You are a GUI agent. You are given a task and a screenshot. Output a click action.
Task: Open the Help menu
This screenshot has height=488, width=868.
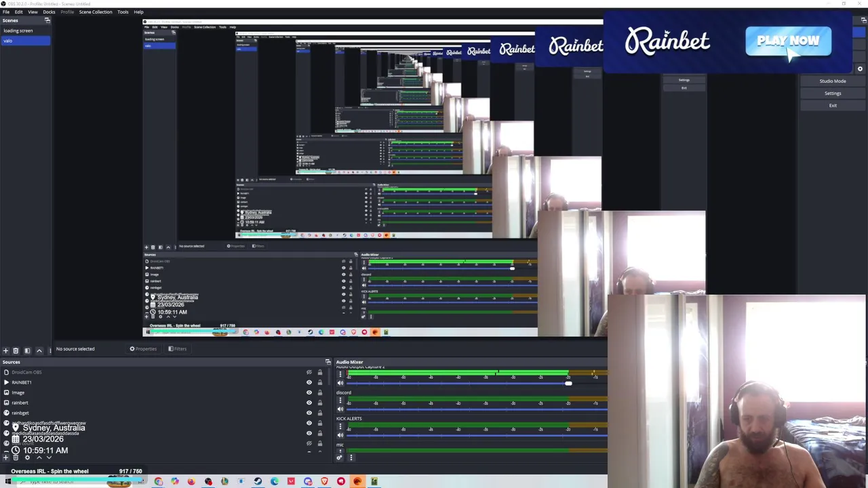tap(138, 12)
